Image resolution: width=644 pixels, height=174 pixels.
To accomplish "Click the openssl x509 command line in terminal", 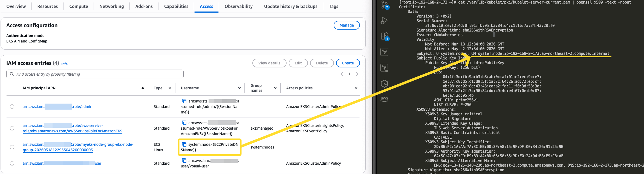I will (515, 2).
